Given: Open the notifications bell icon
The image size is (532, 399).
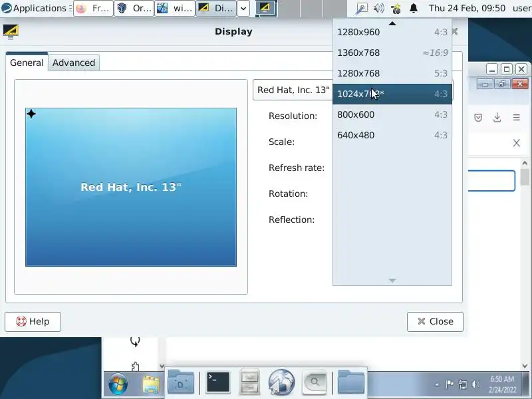Looking at the screenshot, I should point(413,8).
